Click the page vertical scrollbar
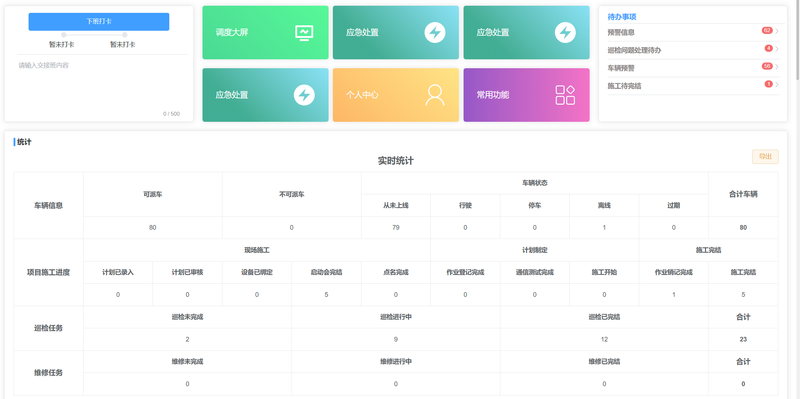The image size is (800, 399). [797, 41]
